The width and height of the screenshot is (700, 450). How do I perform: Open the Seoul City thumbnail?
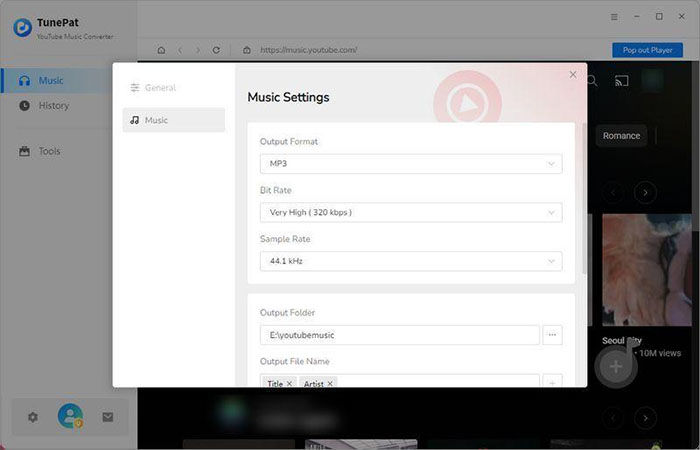coord(647,270)
